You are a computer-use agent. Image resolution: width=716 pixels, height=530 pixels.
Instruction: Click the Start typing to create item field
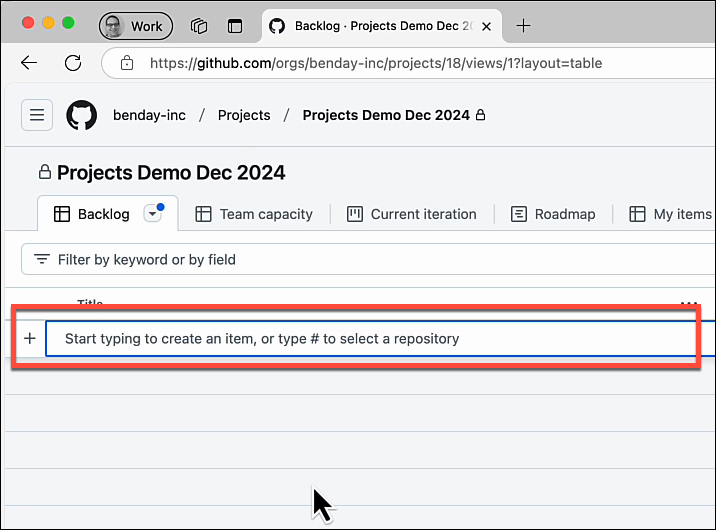click(380, 338)
